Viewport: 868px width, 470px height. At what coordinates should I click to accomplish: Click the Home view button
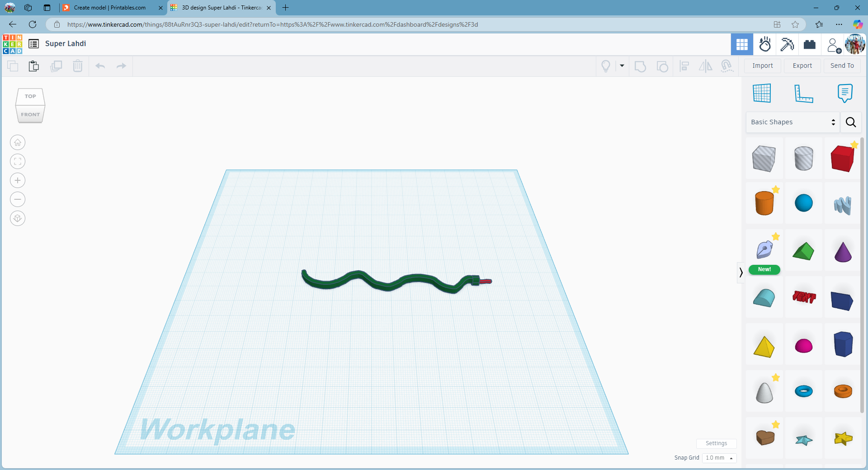18,143
